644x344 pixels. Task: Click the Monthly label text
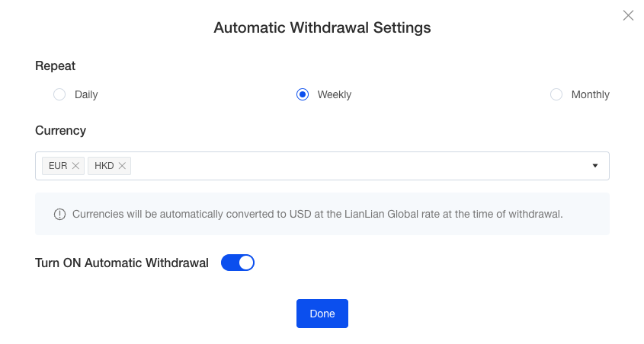tap(590, 94)
